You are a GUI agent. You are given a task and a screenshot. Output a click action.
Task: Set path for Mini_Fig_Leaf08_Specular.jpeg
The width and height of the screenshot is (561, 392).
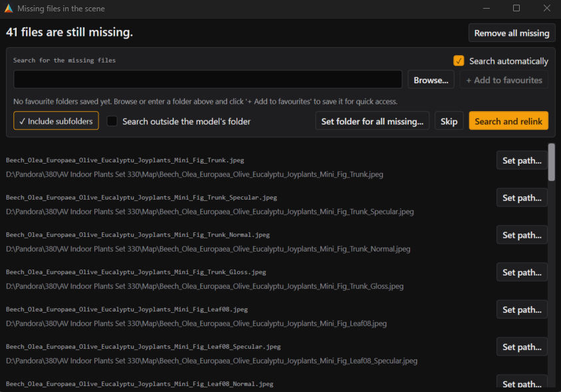(x=522, y=347)
